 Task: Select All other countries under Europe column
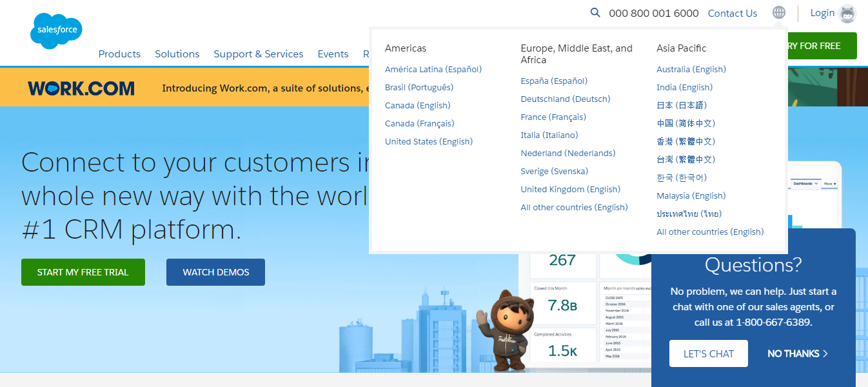click(x=575, y=207)
